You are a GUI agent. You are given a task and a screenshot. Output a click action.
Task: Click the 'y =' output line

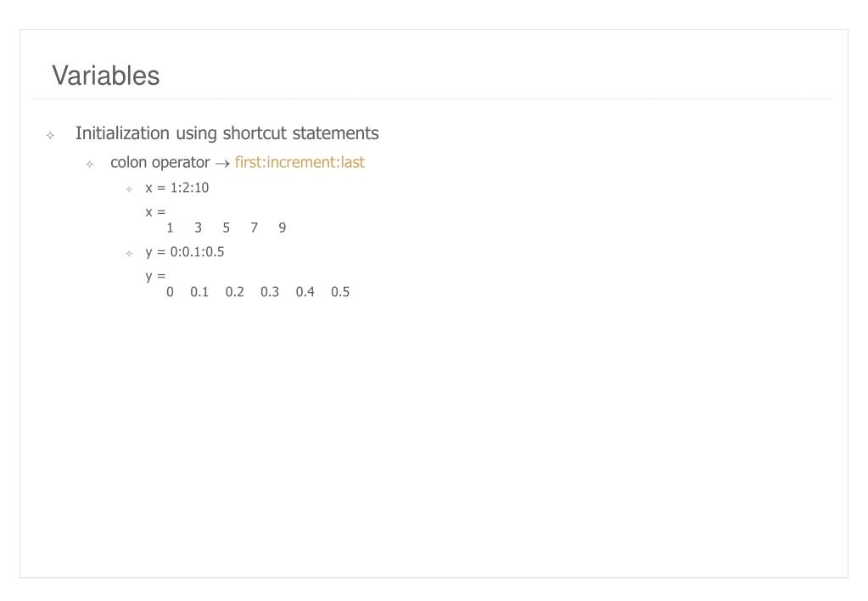[x=155, y=277]
